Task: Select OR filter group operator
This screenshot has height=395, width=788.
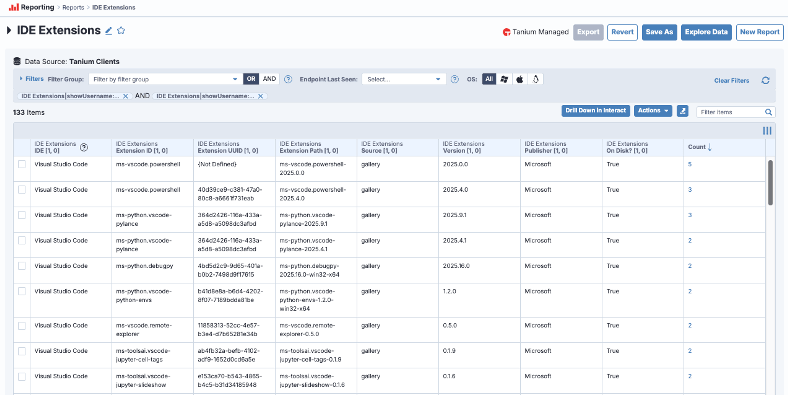Action: click(x=251, y=79)
